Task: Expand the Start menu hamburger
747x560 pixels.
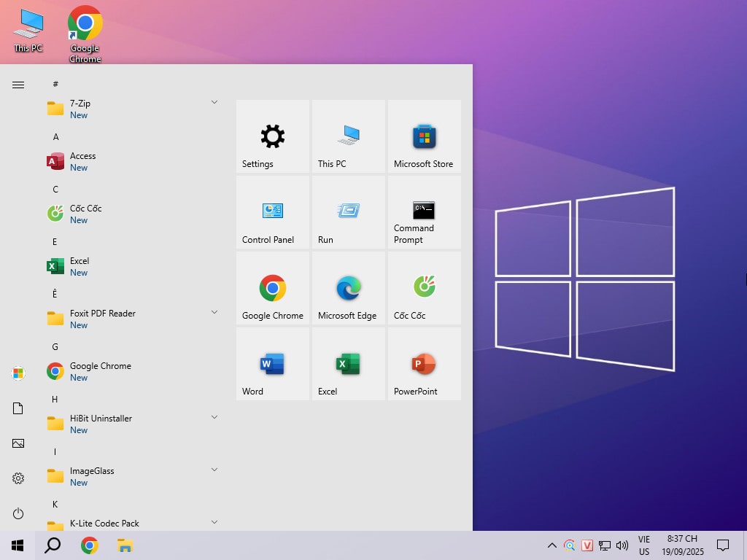Action: pos(18,85)
